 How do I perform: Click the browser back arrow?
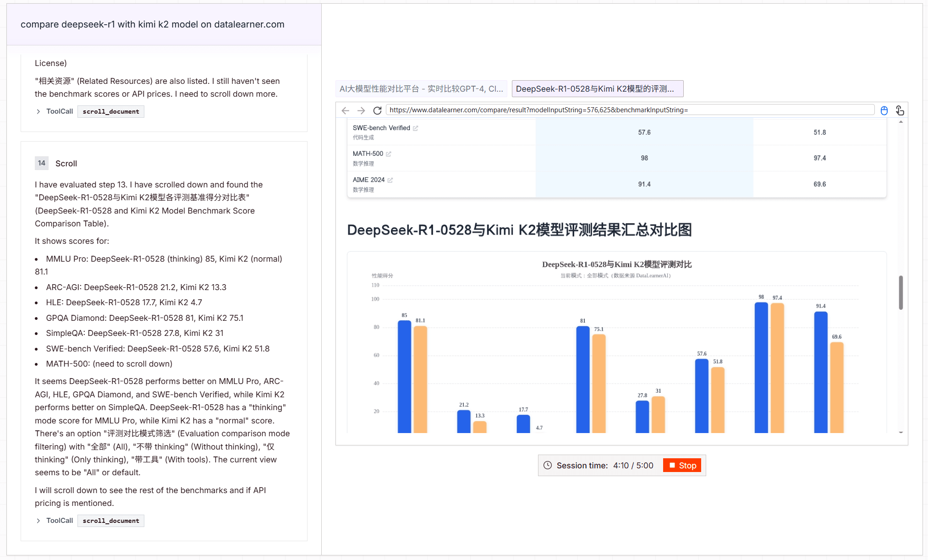[x=346, y=110]
